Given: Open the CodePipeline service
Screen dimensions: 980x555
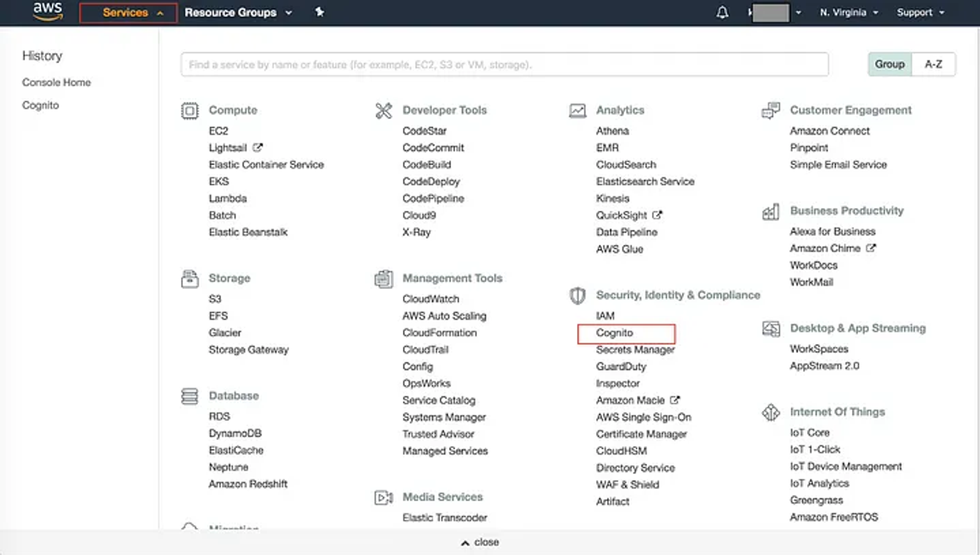Looking at the screenshot, I should click(x=433, y=198).
